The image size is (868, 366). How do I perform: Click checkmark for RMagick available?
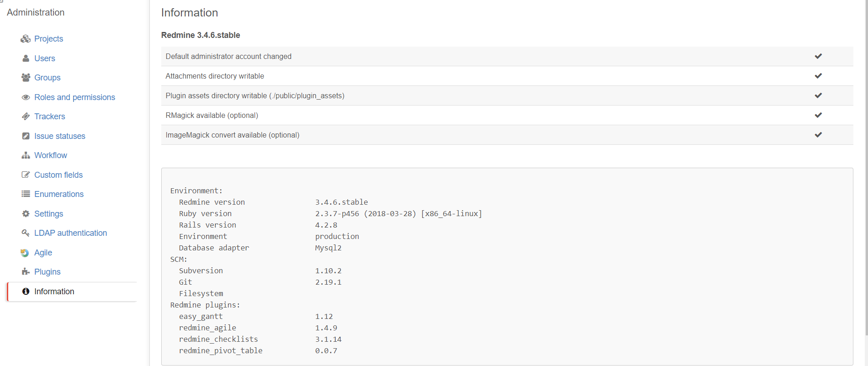point(818,115)
